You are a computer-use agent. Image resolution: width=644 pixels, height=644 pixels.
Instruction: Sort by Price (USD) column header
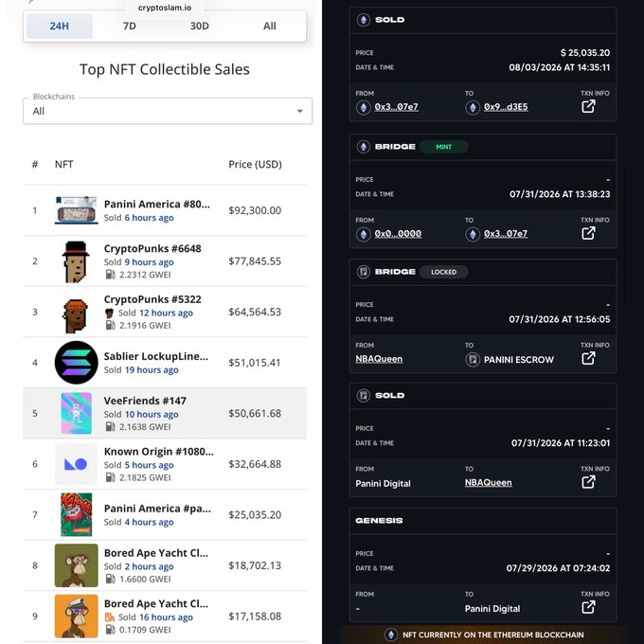(255, 164)
